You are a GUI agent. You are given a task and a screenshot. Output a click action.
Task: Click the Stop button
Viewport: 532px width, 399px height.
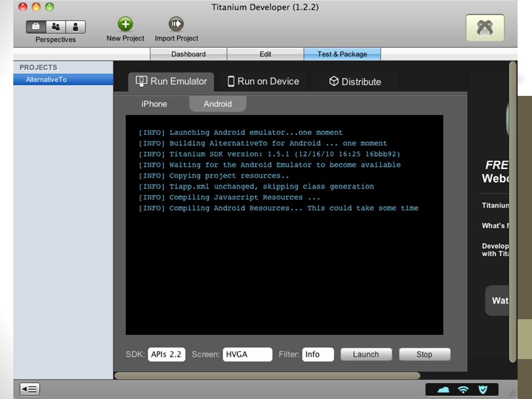click(x=424, y=354)
